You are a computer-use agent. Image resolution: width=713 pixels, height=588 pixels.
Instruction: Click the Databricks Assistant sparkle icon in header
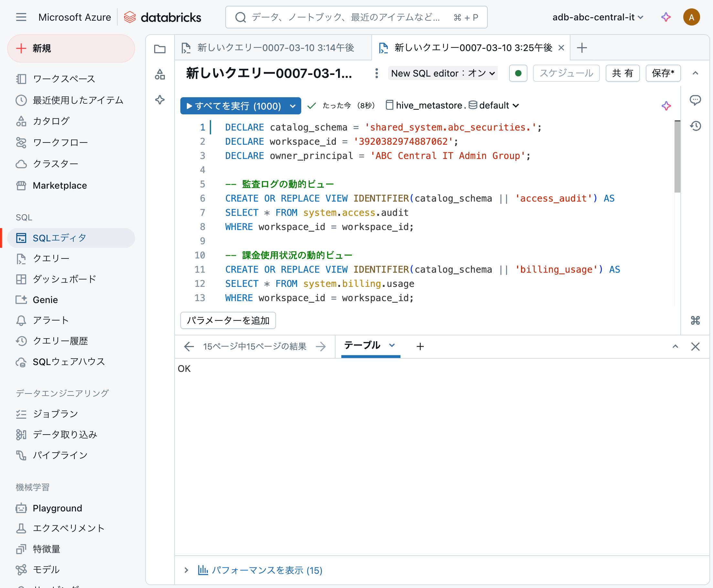(666, 17)
